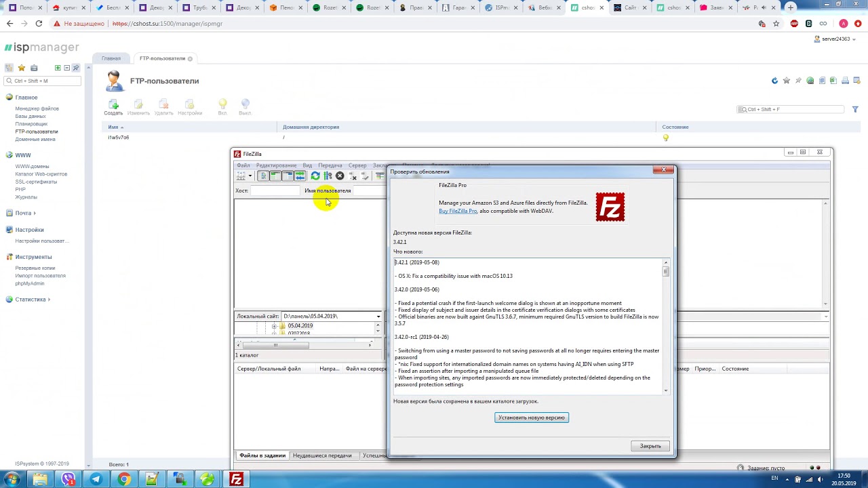Click the local tree horizontal scrollbar
This screenshot has width=868, height=488.
coord(275,345)
